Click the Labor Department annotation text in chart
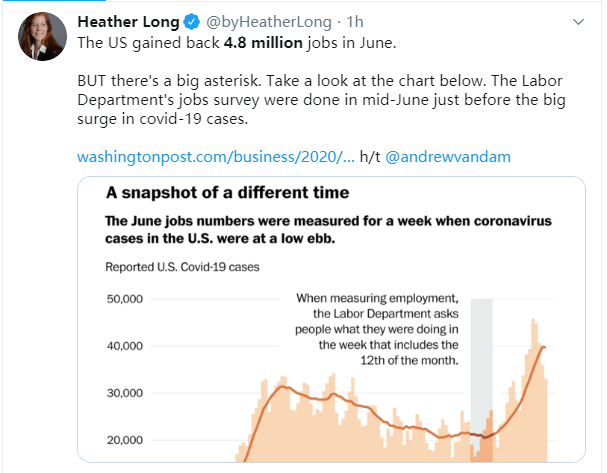 [x=377, y=329]
